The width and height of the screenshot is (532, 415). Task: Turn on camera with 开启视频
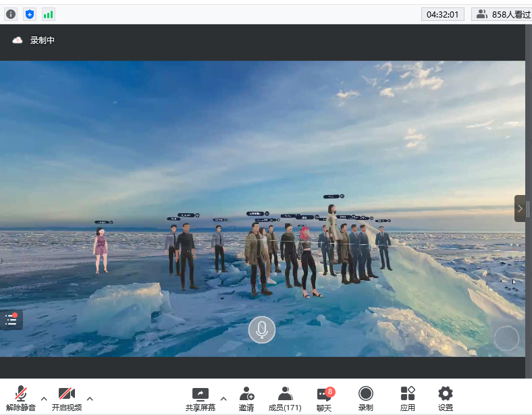67,399
